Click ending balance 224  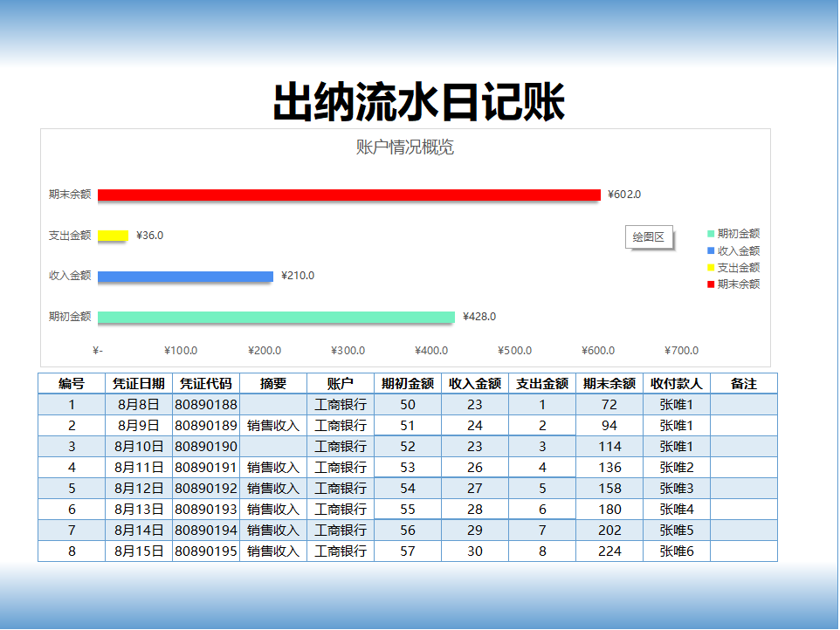pyautogui.click(x=609, y=551)
